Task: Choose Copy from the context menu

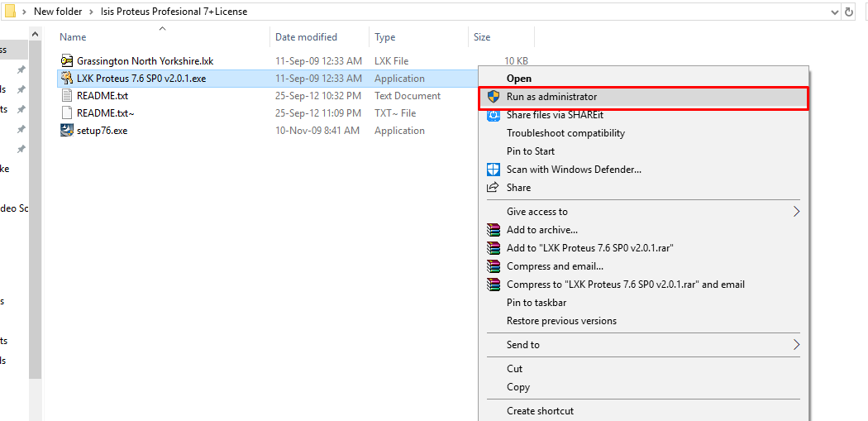Action: pyautogui.click(x=518, y=386)
